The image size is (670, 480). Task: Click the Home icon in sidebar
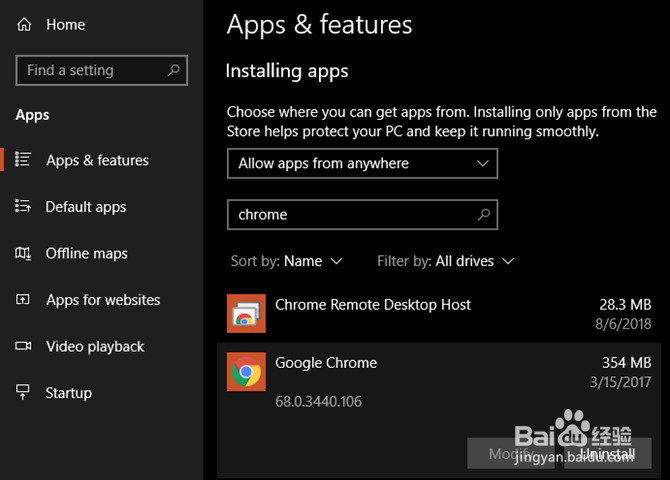point(24,25)
